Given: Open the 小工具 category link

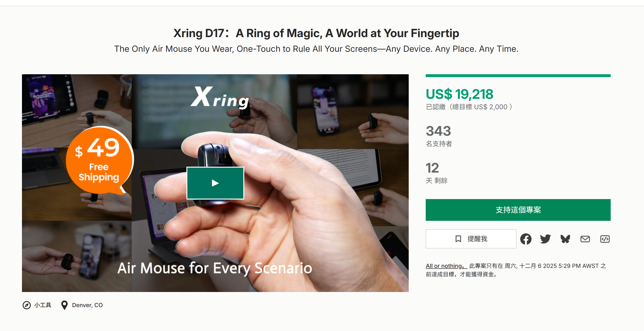Looking at the screenshot, I should (x=43, y=305).
